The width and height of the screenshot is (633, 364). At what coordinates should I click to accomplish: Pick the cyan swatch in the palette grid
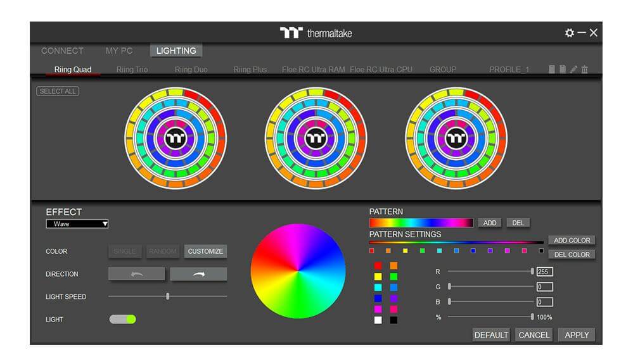378,287
